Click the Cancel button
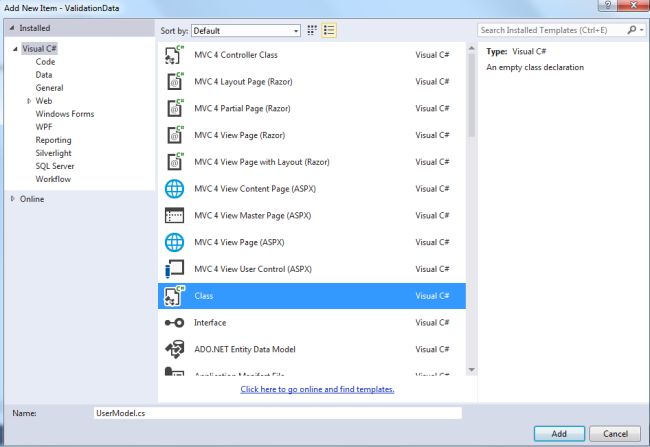This screenshot has width=650, height=447. (615, 433)
